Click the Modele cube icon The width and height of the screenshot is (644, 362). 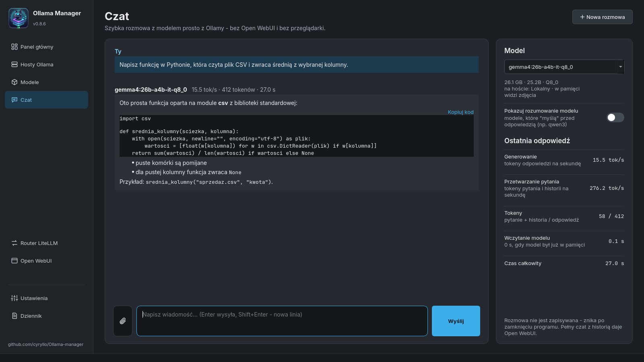tap(14, 82)
